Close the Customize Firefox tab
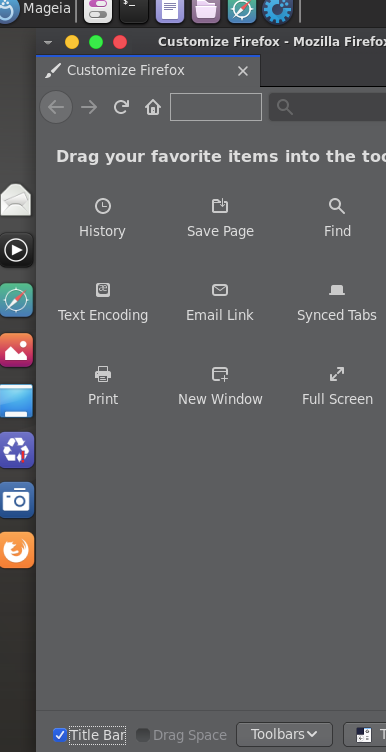The height and width of the screenshot is (752, 386). coord(243,71)
